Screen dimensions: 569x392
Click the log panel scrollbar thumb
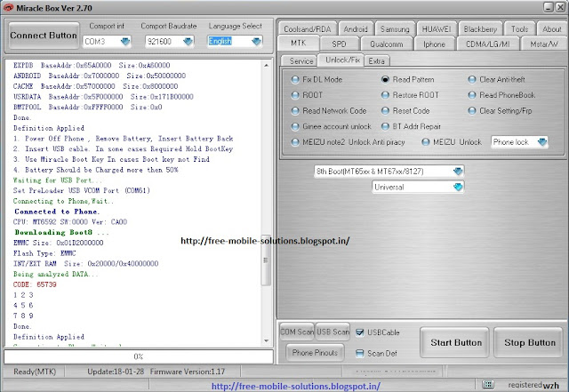(266, 260)
